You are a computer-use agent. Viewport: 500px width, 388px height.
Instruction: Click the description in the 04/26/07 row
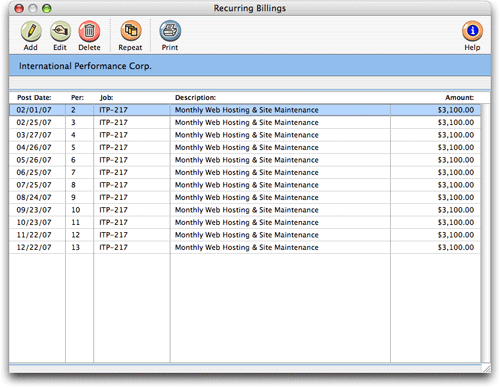pyautogui.click(x=247, y=147)
